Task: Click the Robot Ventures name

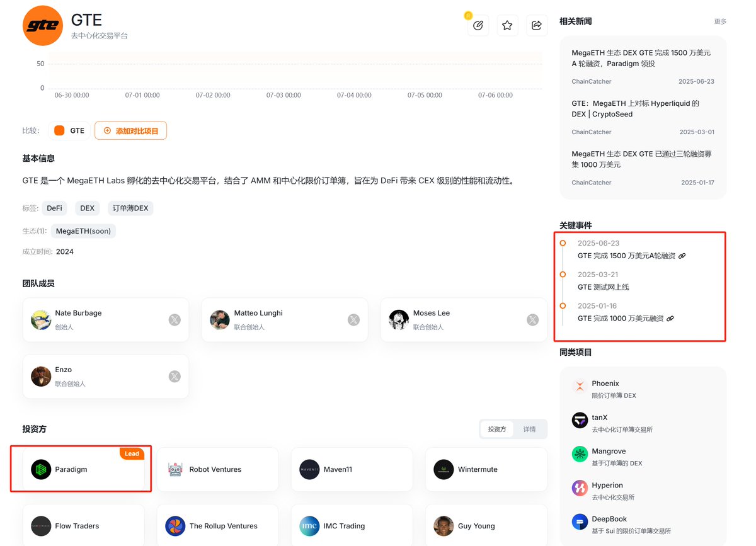Action: [x=215, y=470]
